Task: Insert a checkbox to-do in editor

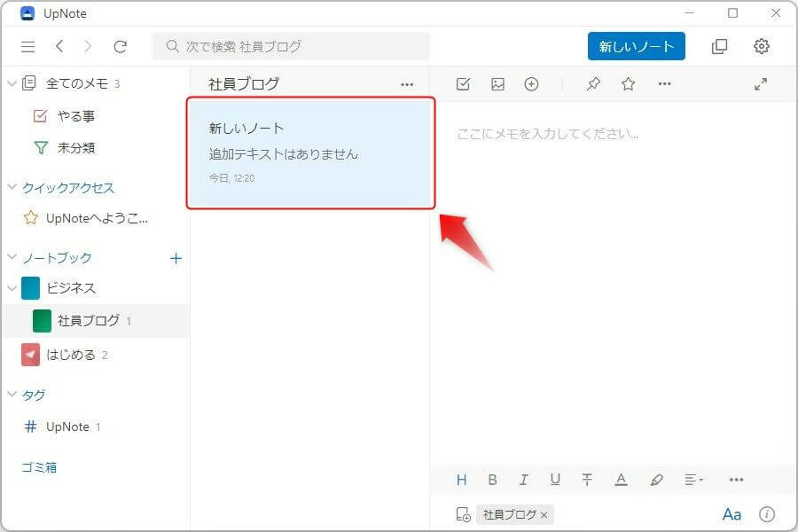Action: (x=463, y=84)
